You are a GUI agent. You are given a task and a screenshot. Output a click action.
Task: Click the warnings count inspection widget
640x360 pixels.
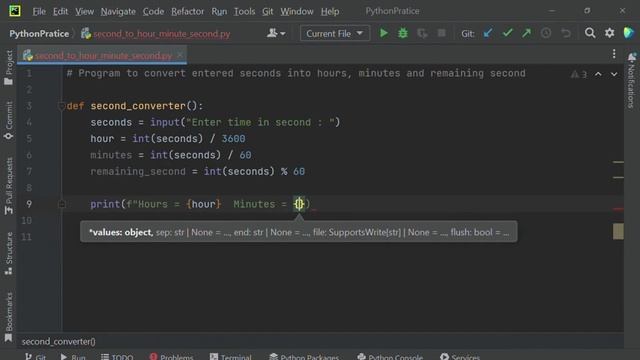coord(579,74)
